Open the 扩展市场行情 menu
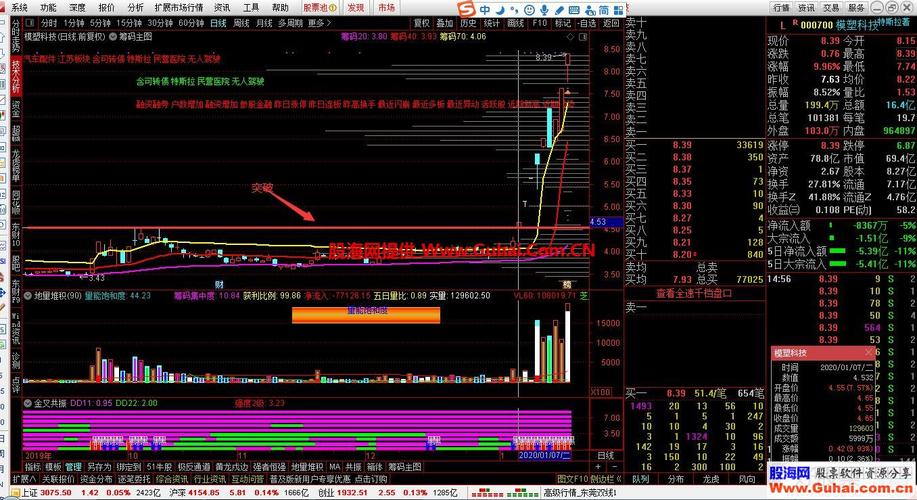917x500 pixels. [179, 7]
